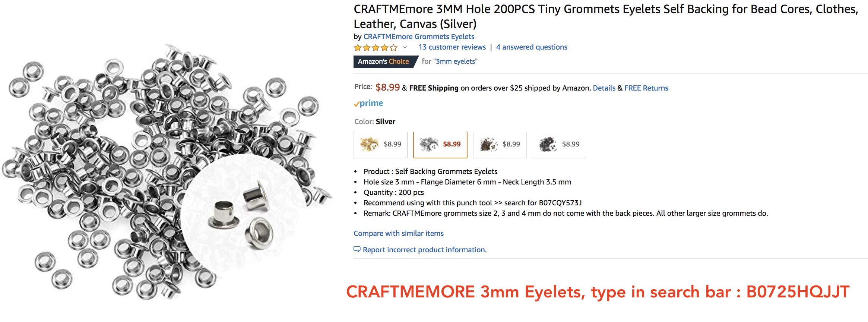Click Report incorrect product information link

pyautogui.click(x=425, y=250)
